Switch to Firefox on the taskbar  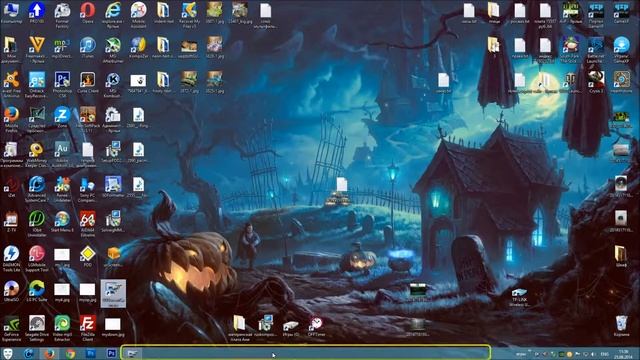pos(49,353)
